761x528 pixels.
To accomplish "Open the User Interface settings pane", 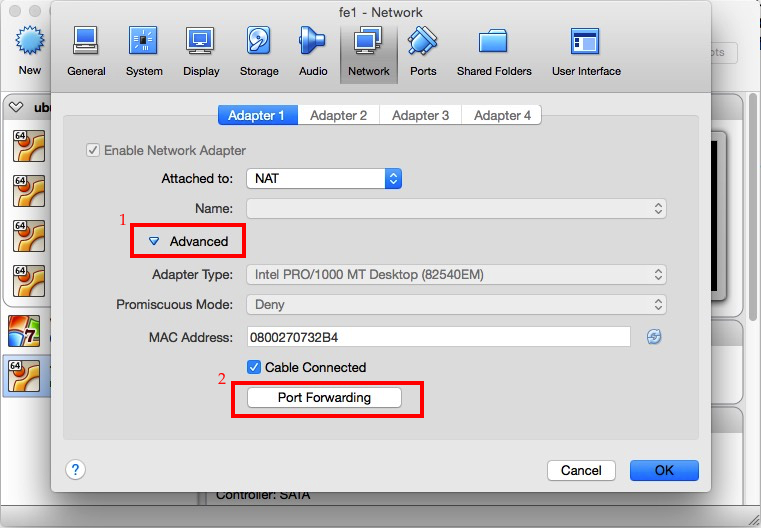I will tap(586, 50).
